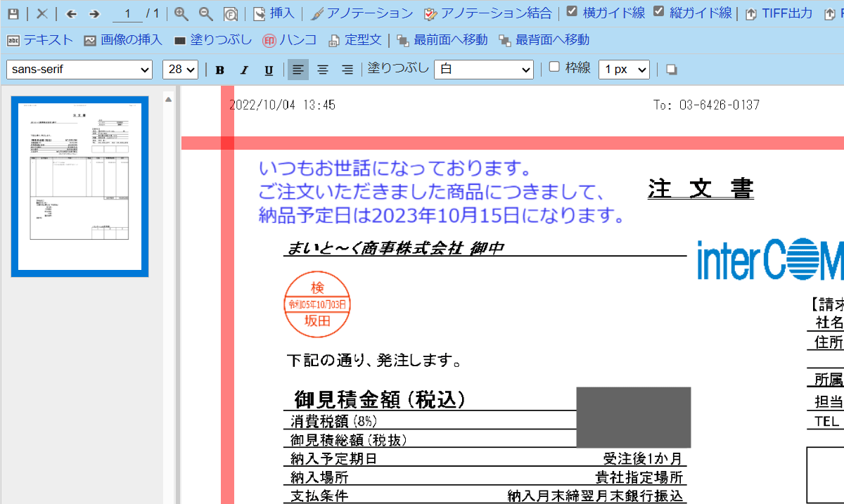Click the zoom out magnifier icon
Image resolution: width=844 pixels, height=504 pixels.
206,13
